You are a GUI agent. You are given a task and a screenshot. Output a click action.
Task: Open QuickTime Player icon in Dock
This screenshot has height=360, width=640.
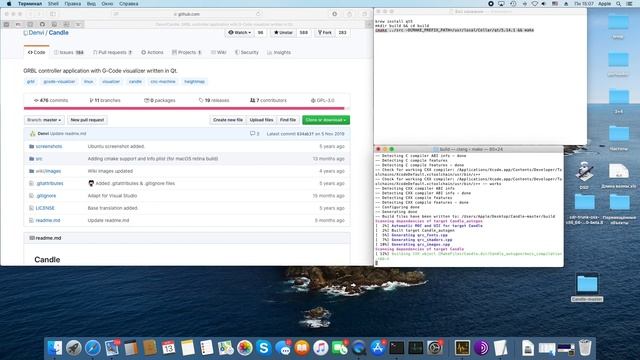pos(359,348)
